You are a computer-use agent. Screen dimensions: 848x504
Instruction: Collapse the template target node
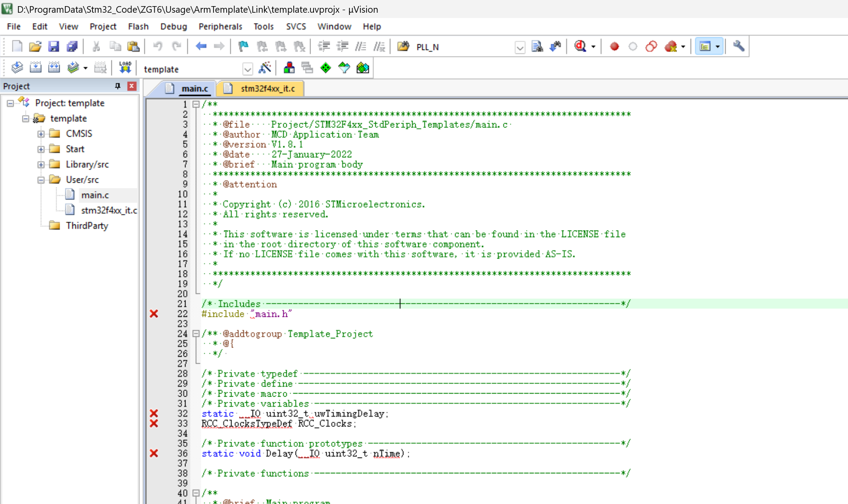pos(26,119)
